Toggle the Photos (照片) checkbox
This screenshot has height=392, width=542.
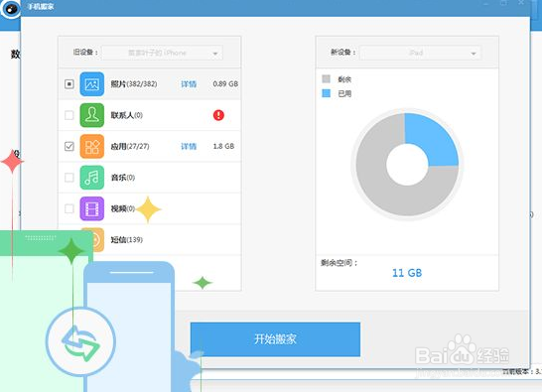pos(69,84)
